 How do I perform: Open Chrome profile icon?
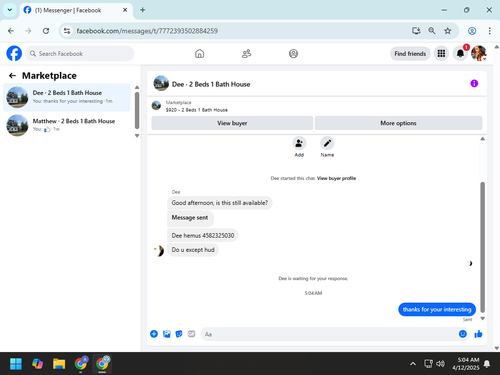point(472,31)
